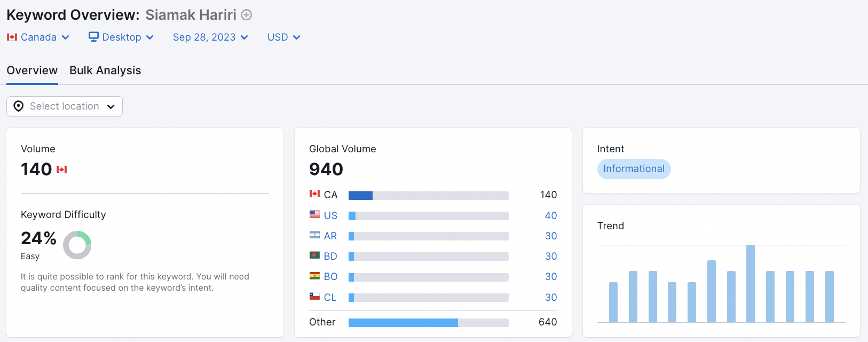Click the Chile flag icon
Viewport: 868px width, 342px height.
click(x=314, y=297)
